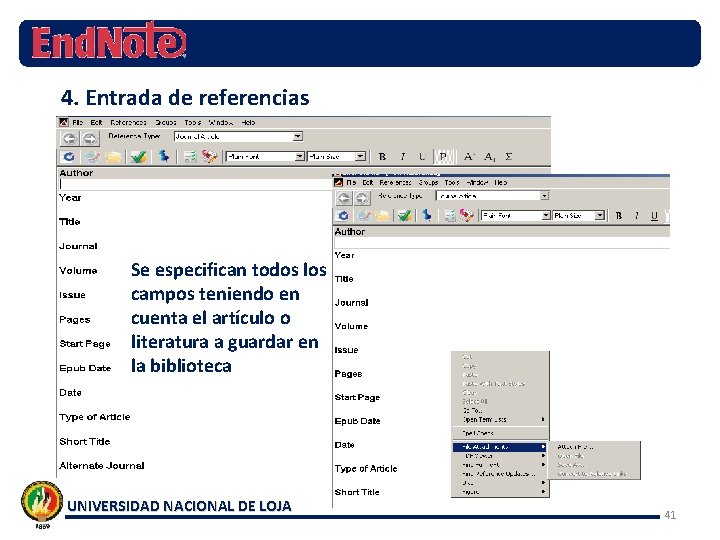
Task: Click the green checkmark icon in the right window toolbar
Action: (x=404, y=216)
